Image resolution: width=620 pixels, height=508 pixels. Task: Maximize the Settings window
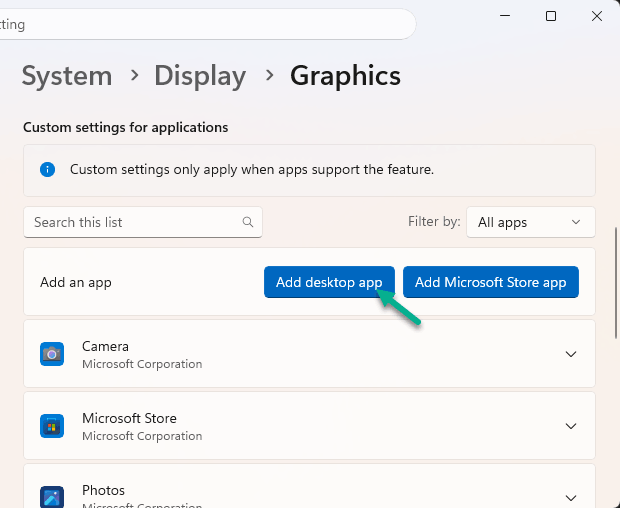(x=551, y=16)
